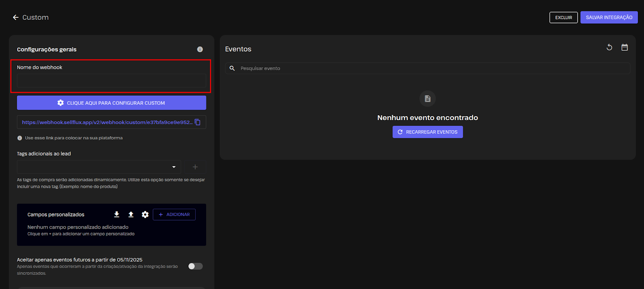The height and width of the screenshot is (289, 644).
Task: Open the webhook.sellflux.app URL link
Action: (x=107, y=122)
